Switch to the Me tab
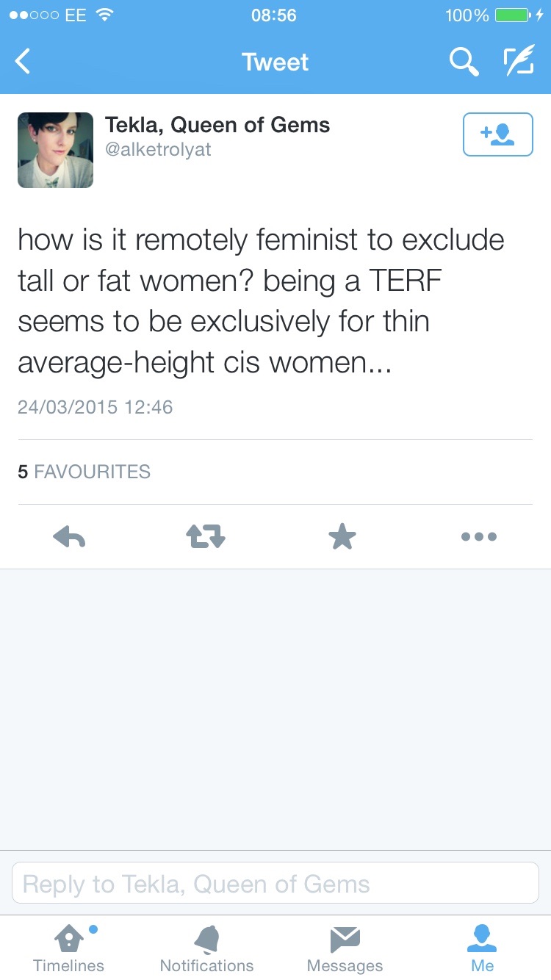The image size is (551, 980). pos(482,948)
